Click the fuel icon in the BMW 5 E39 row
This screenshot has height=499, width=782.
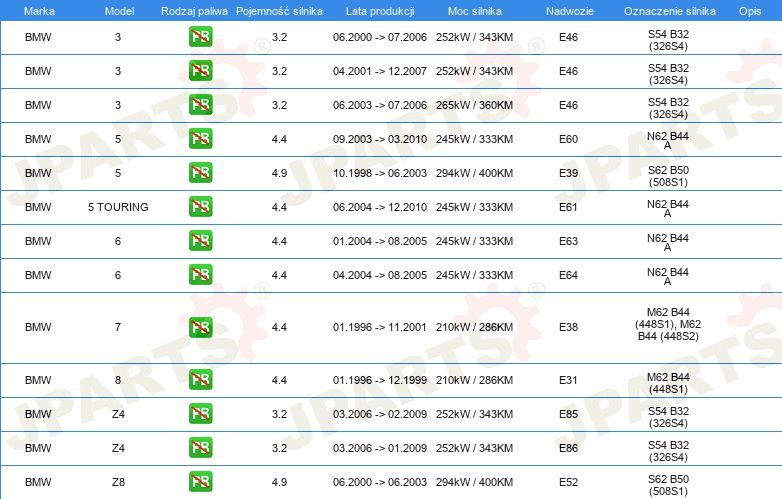click(200, 173)
